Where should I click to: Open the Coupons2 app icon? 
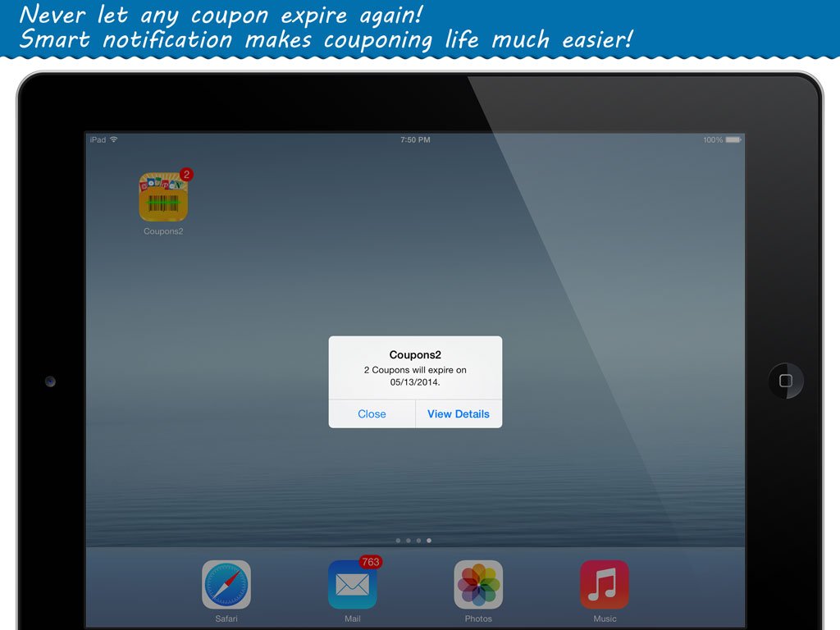tap(163, 197)
